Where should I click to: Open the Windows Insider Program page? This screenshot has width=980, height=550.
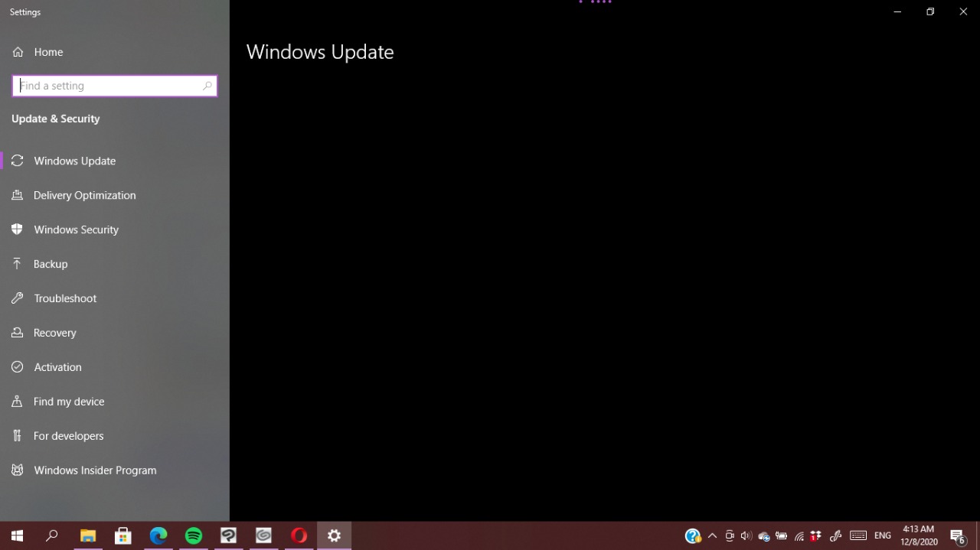(115, 470)
